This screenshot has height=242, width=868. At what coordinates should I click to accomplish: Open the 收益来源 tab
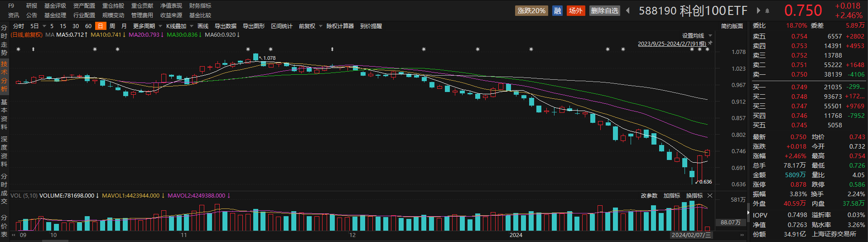171,15
